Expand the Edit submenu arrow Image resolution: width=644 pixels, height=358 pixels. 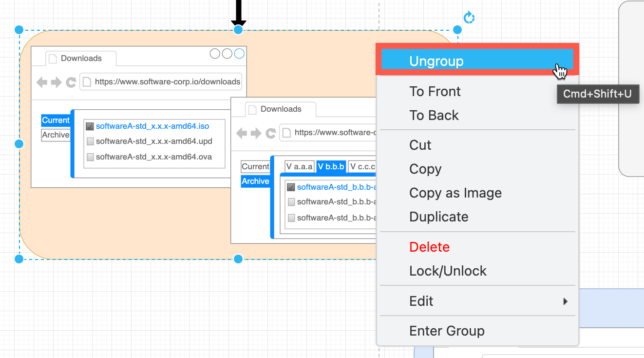click(565, 301)
